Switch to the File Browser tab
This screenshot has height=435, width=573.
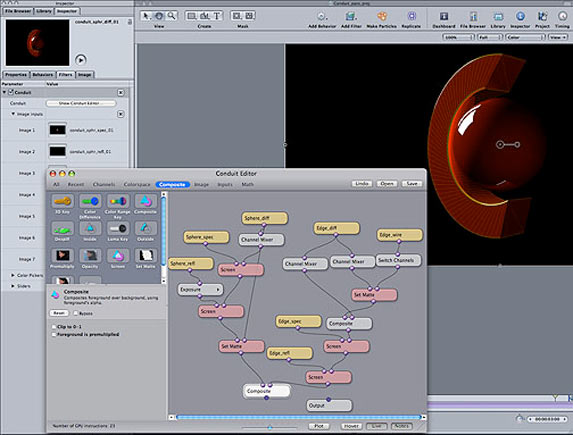pos(18,11)
